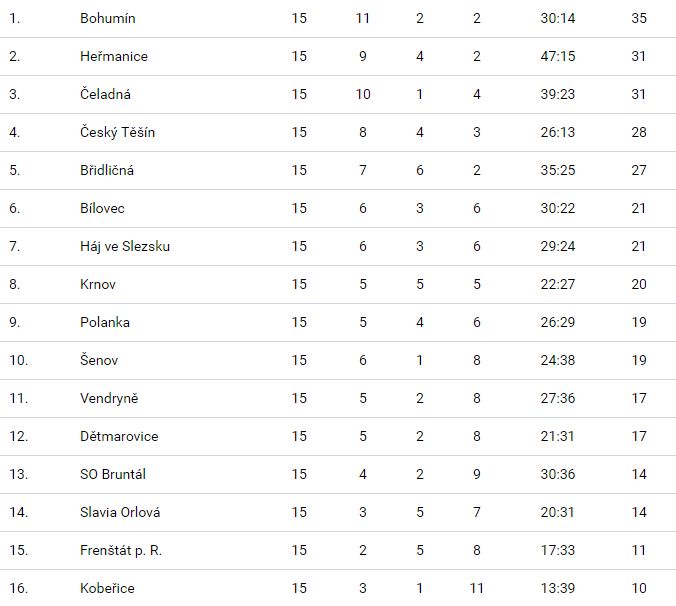Open the Slavia Orlová team entry
676x606 pixels.
coord(120,513)
